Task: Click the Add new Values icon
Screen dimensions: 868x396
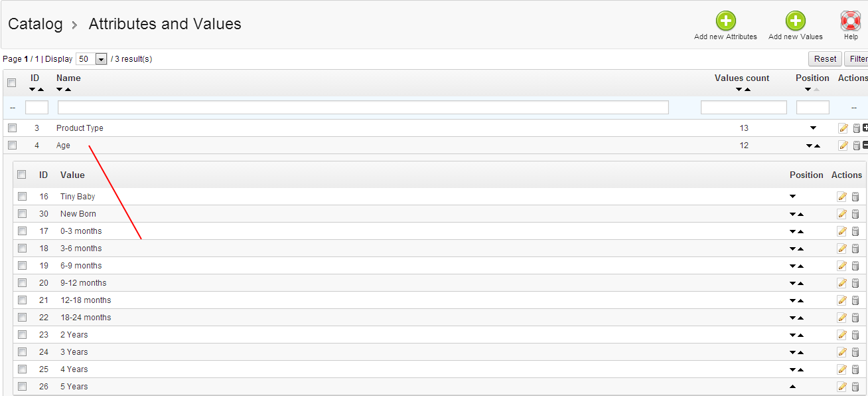Action: tap(795, 21)
